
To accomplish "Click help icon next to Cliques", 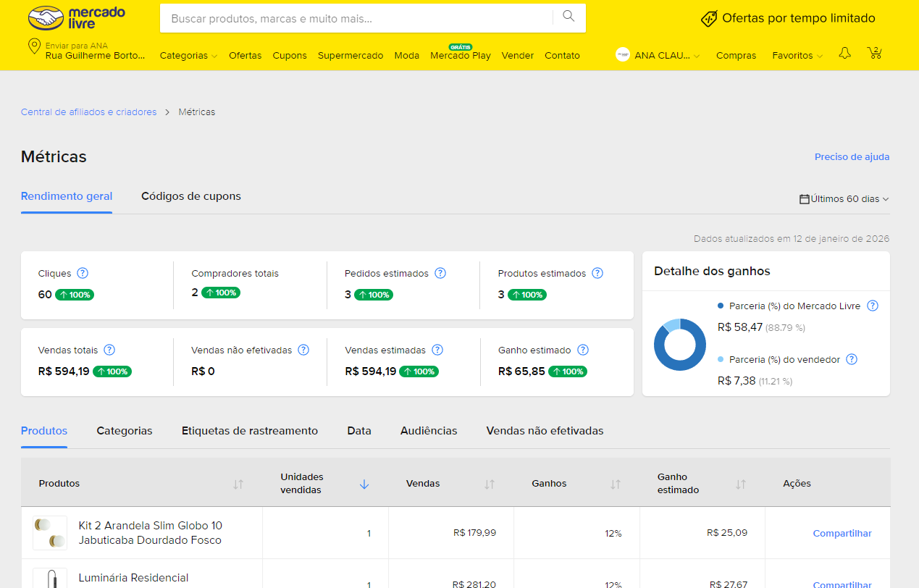I will tap(83, 273).
